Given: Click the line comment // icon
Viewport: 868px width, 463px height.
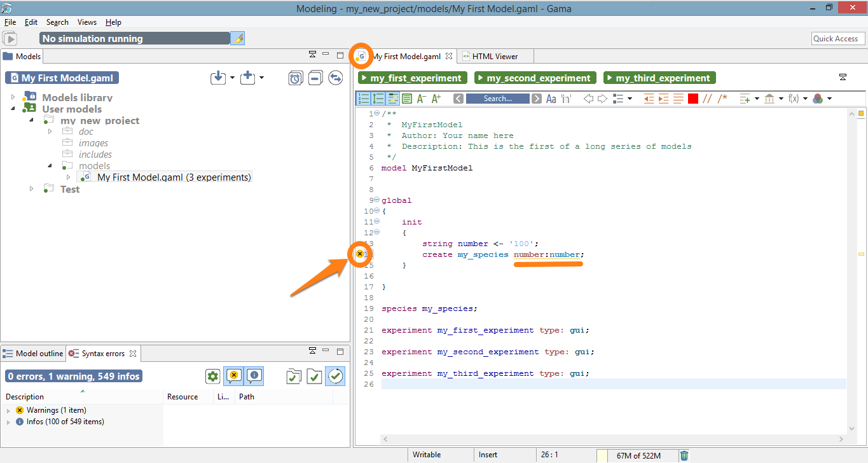Looking at the screenshot, I should click(x=707, y=99).
